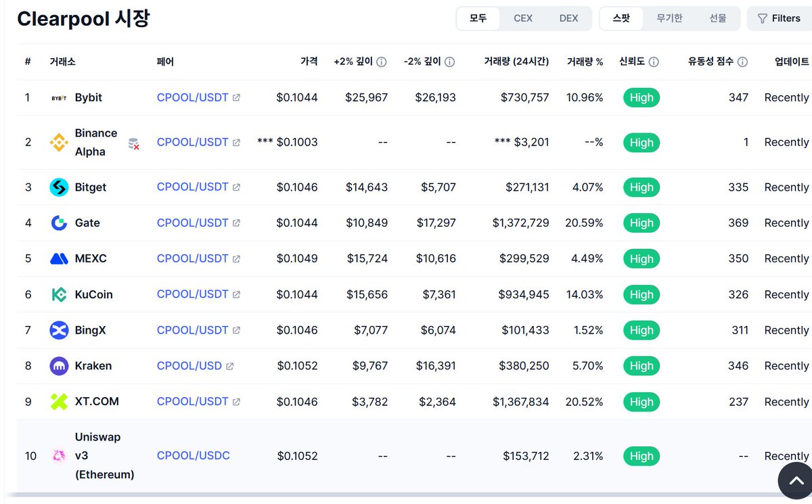Click the High badge in Uniswap v3 row
Viewport: 812px width, 504px height.
click(641, 456)
